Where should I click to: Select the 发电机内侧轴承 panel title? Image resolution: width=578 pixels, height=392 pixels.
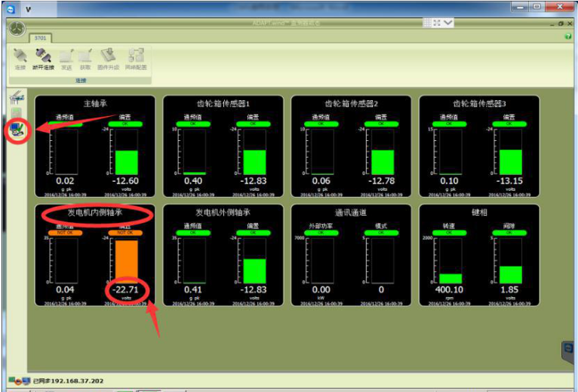pyautogui.click(x=95, y=213)
